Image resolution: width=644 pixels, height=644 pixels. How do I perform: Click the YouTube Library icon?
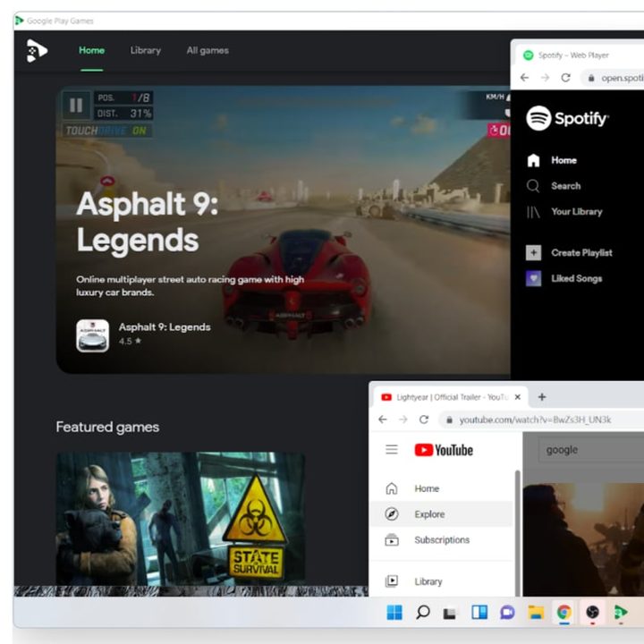coord(392,581)
